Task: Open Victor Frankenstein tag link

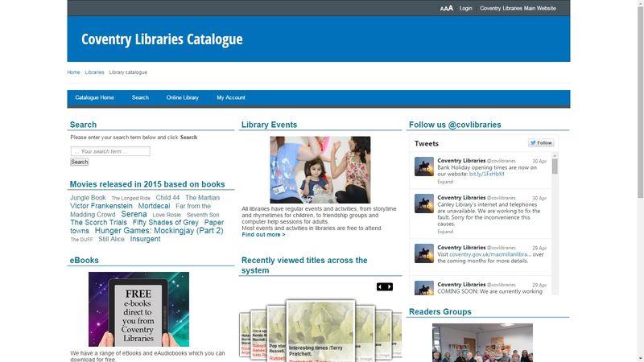Action: (101, 206)
